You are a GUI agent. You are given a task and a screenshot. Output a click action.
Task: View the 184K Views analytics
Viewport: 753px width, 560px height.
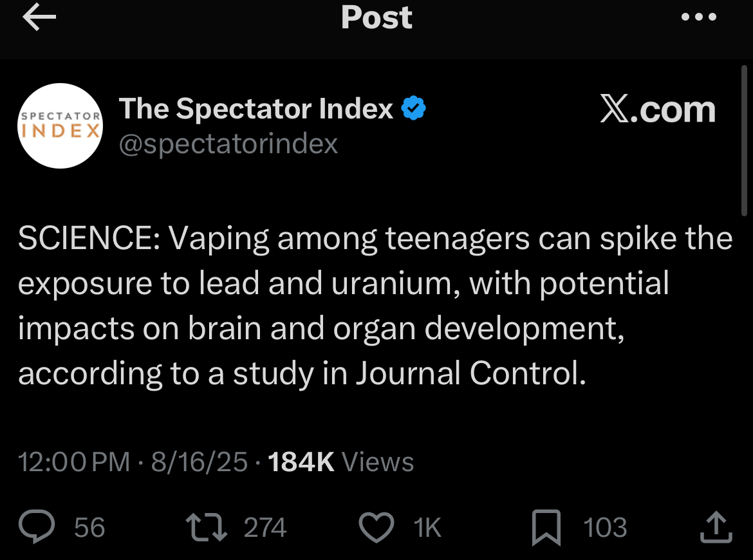340,462
